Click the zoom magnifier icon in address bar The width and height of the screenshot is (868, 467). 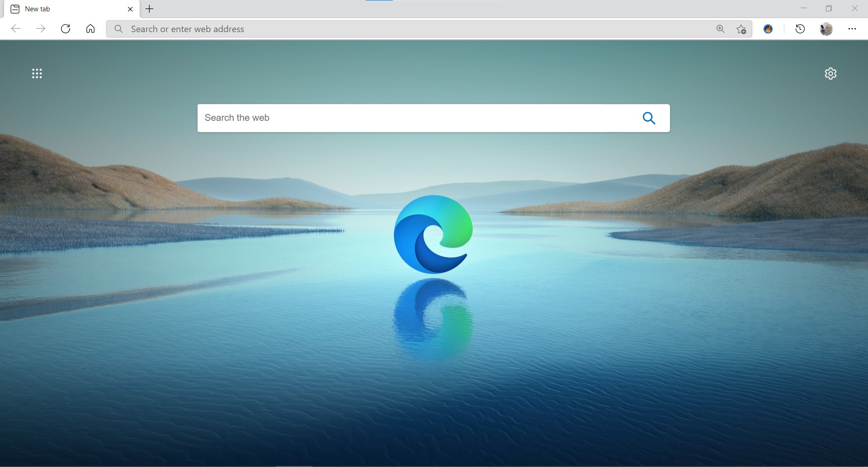coord(720,29)
